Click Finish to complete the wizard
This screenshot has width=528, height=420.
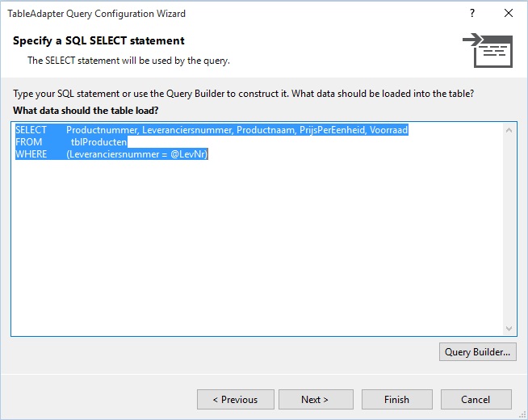397,400
